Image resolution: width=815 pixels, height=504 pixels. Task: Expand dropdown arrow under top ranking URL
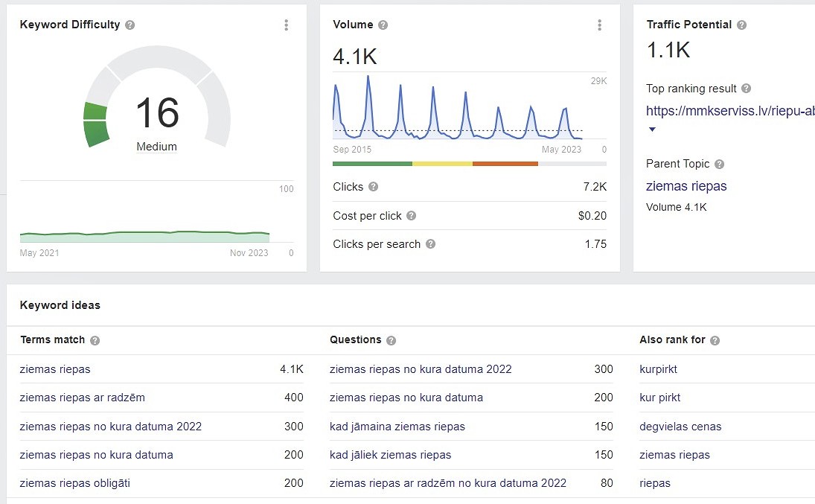pos(653,130)
